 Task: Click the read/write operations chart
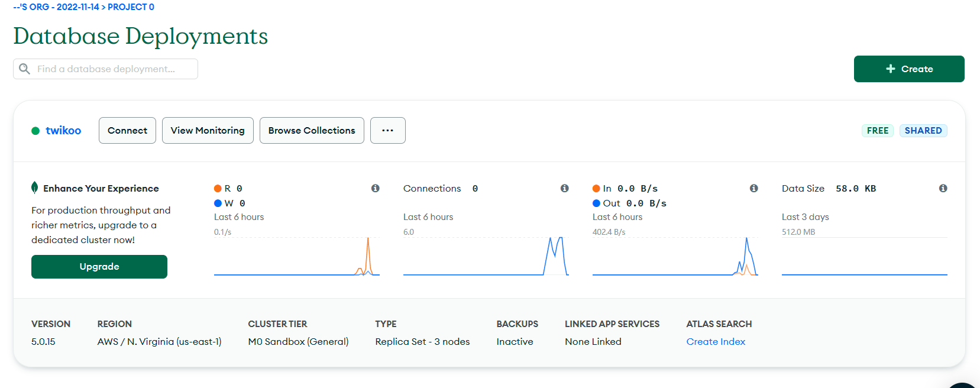[297, 256]
